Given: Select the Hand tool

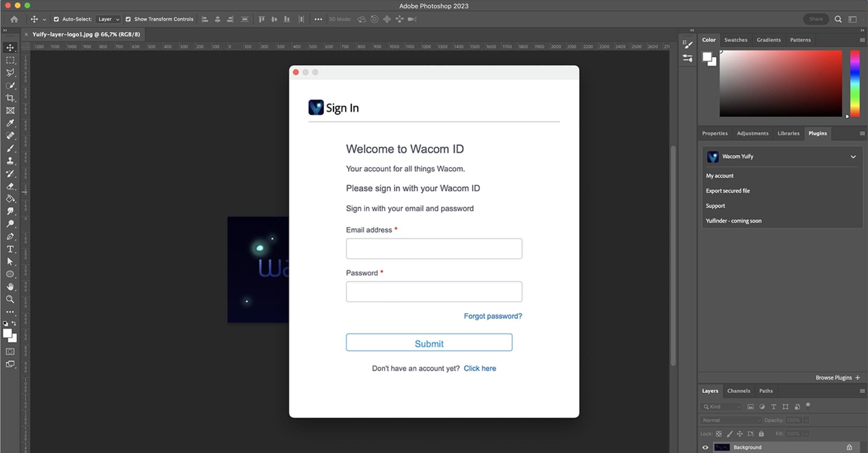Looking at the screenshot, I should click(x=10, y=287).
